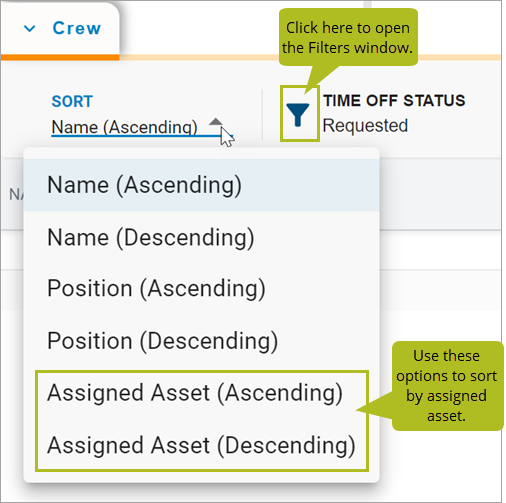The height and width of the screenshot is (503, 506).
Task: Collapse the Crew section chevron
Action: click(30, 29)
